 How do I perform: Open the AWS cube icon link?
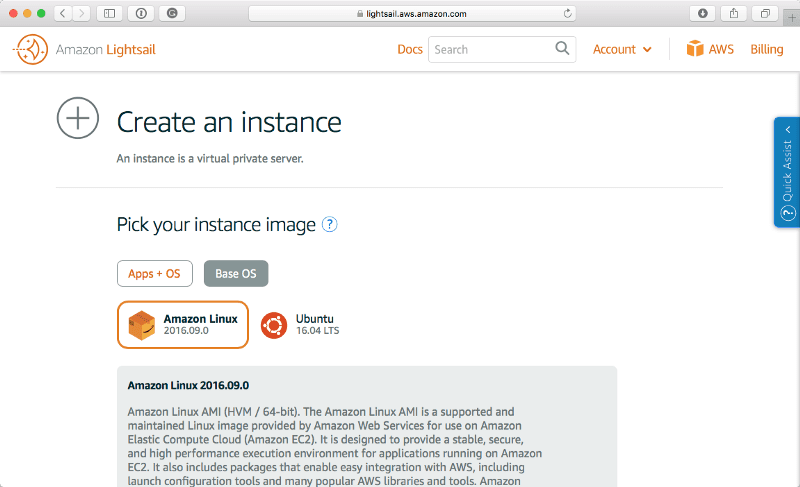click(695, 49)
